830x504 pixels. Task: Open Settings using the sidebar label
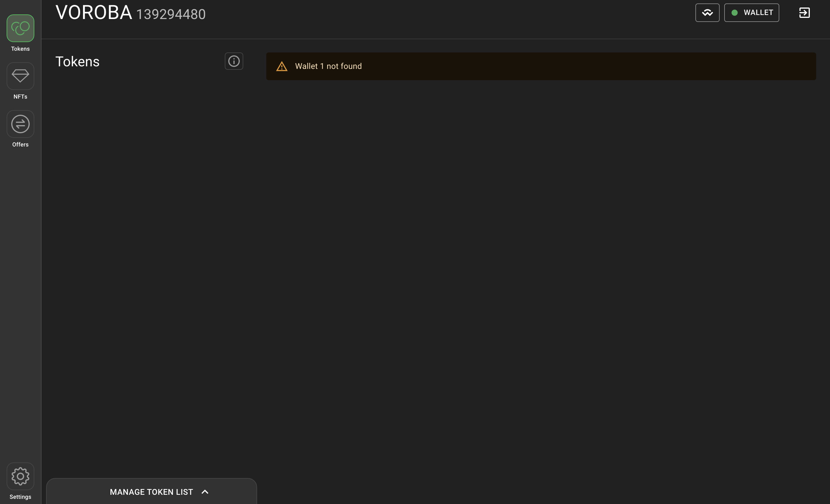click(20, 496)
